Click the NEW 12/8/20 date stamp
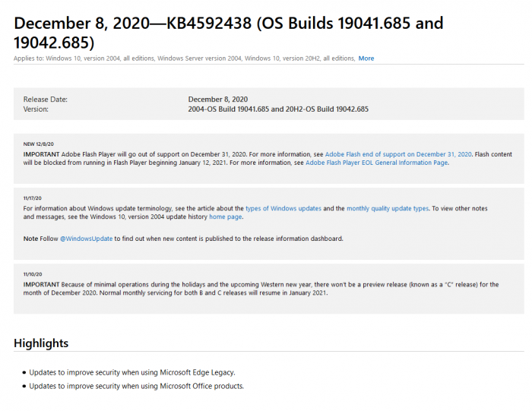The width and height of the screenshot is (532, 411). [39, 144]
